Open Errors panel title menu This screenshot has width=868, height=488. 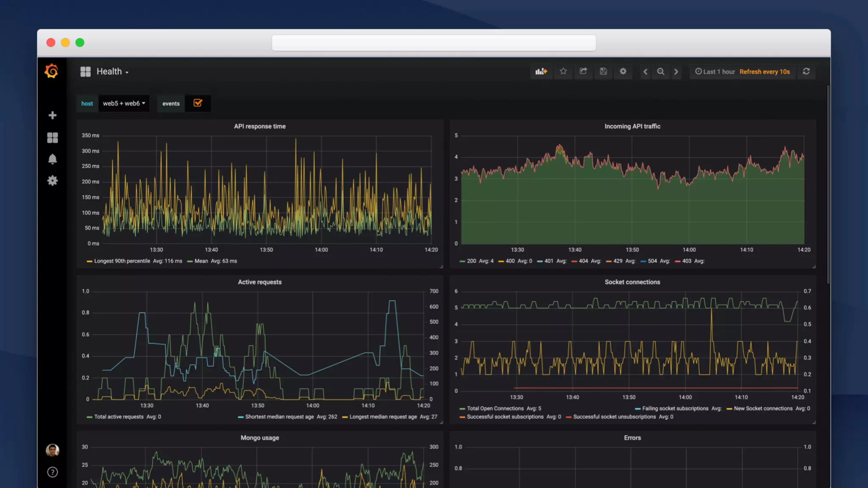[x=632, y=438]
